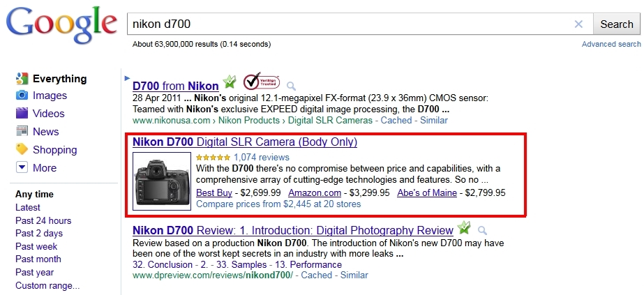Click green star icon beside D700 from Nikon
Image resolution: width=644 pixels, height=295 pixels.
click(230, 82)
